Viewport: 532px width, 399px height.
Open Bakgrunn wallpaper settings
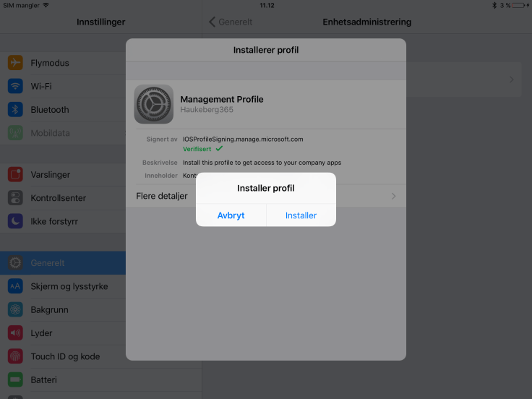click(49, 309)
